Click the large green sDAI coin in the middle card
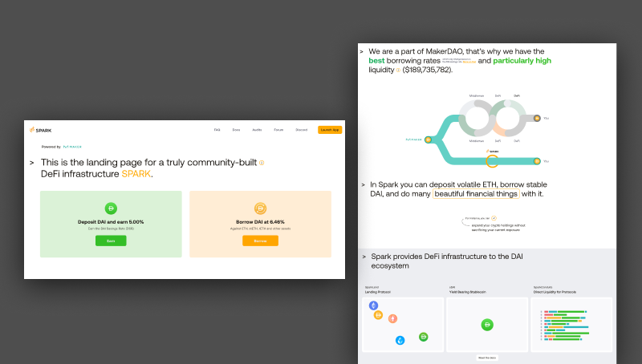Viewport: 642px width, 364px height. coord(487,325)
